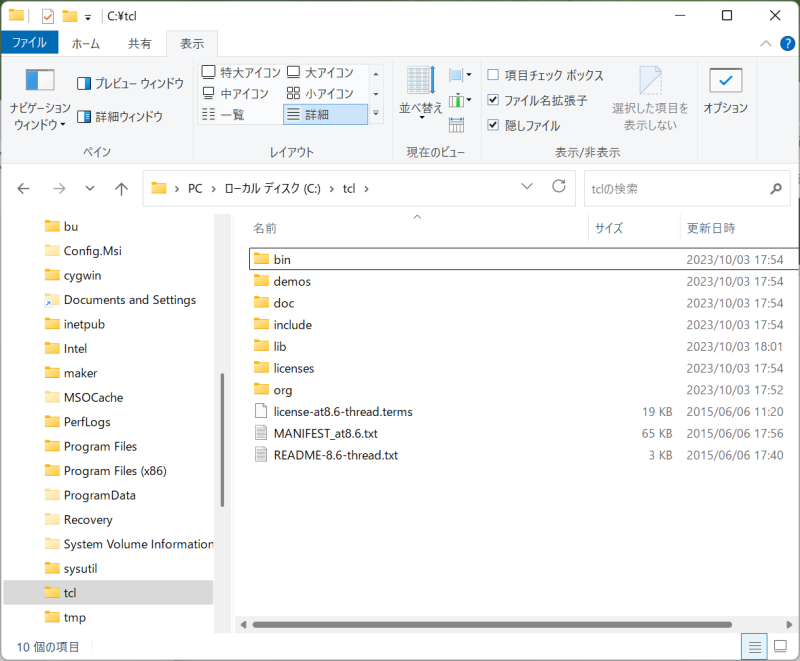
Task: Switch to the Home (ホーム) tab
Action: coord(86,43)
